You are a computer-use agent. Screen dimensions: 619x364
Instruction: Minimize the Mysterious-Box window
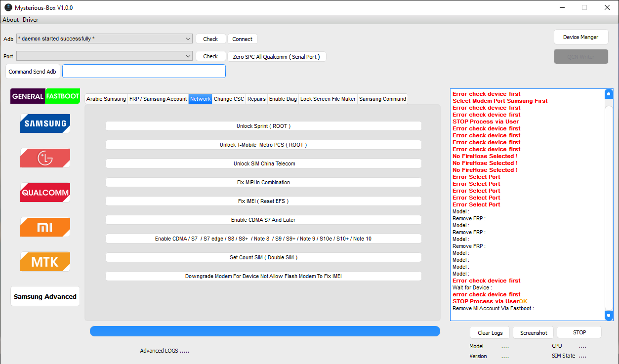[x=562, y=7]
